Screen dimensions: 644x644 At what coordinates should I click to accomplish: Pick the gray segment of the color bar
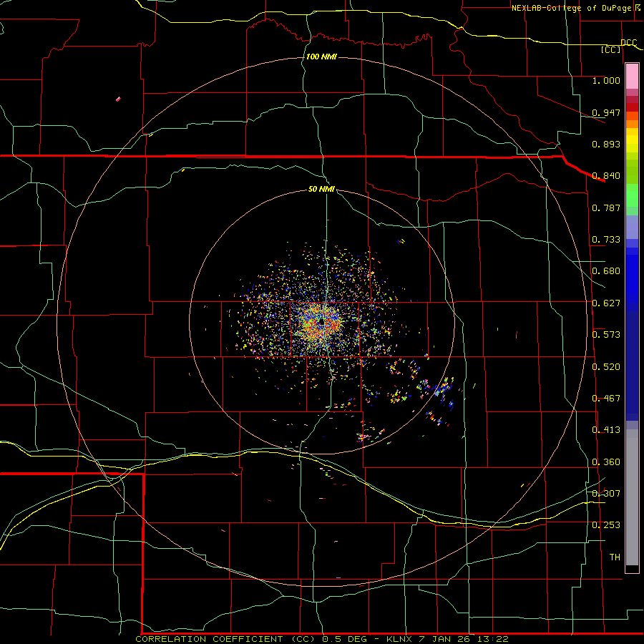[632, 499]
